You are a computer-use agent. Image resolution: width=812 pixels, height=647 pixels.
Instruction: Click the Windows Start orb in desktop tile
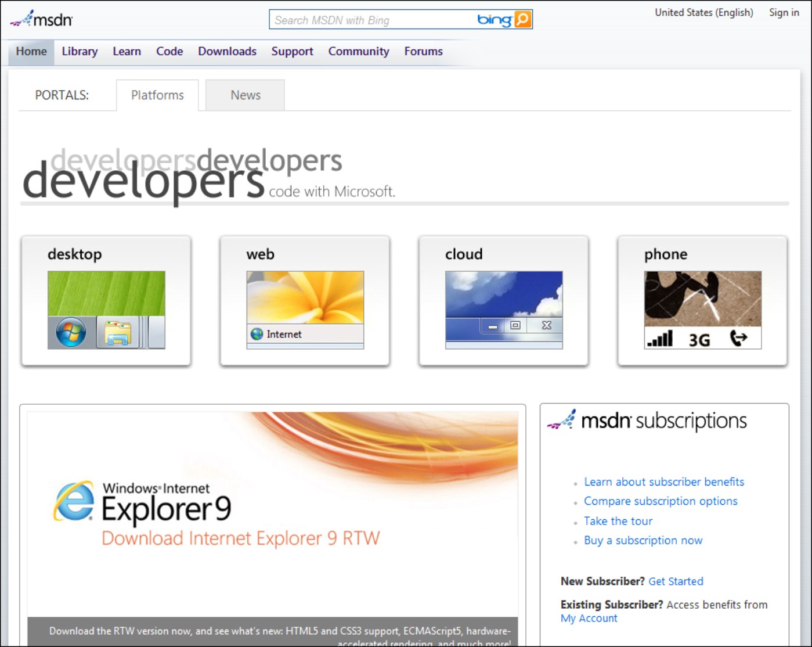click(x=71, y=333)
